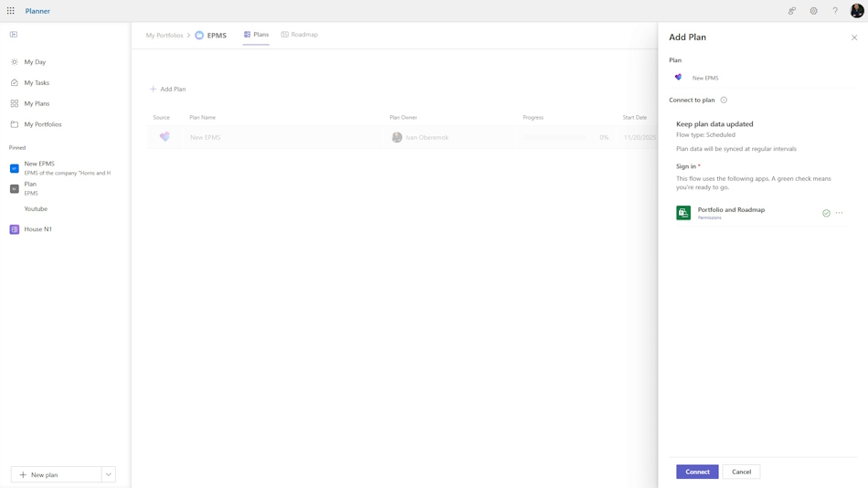Click the New EPMS row source icon
868x488 pixels.
tap(164, 137)
